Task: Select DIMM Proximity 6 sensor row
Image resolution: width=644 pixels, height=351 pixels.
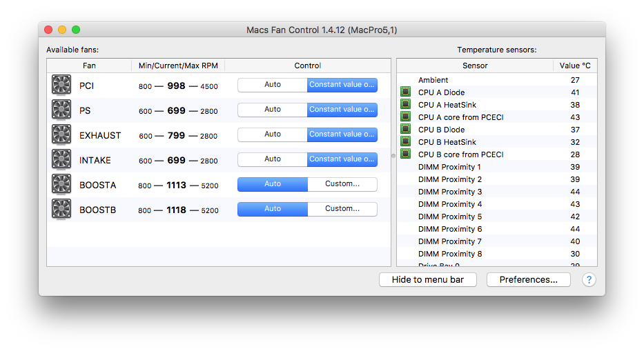Action: tap(497, 229)
